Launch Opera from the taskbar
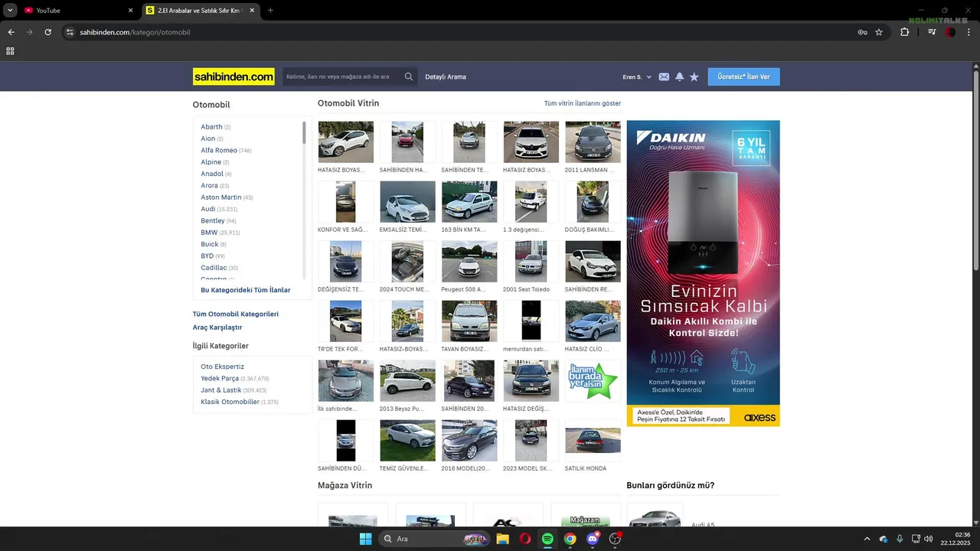980x551 pixels. (x=525, y=539)
